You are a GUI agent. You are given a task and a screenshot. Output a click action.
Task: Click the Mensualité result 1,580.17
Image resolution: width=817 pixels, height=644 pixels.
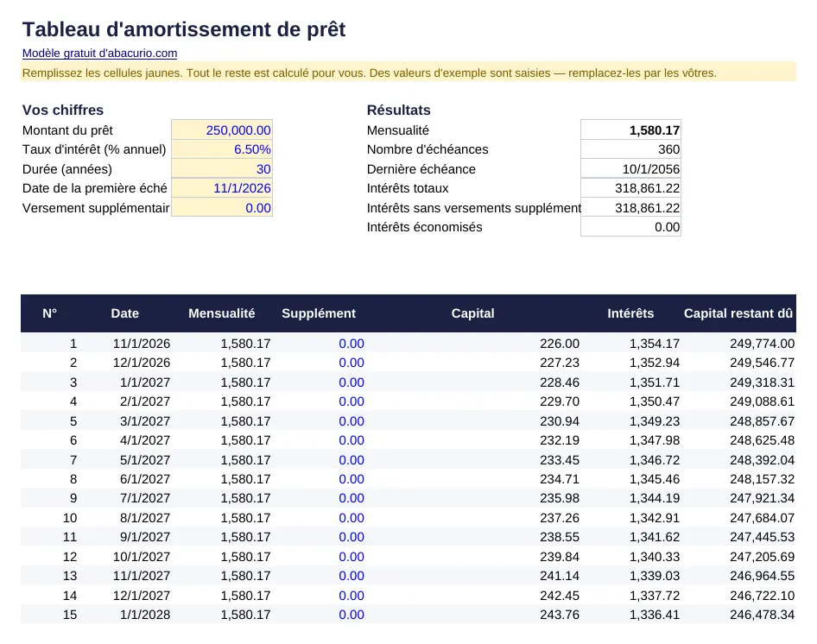pos(630,129)
